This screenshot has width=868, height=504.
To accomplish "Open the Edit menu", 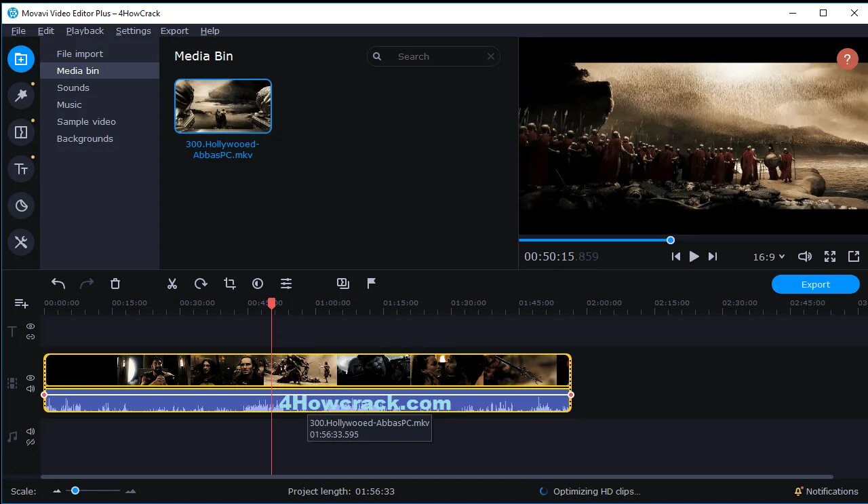I will [x=46, y=31].
